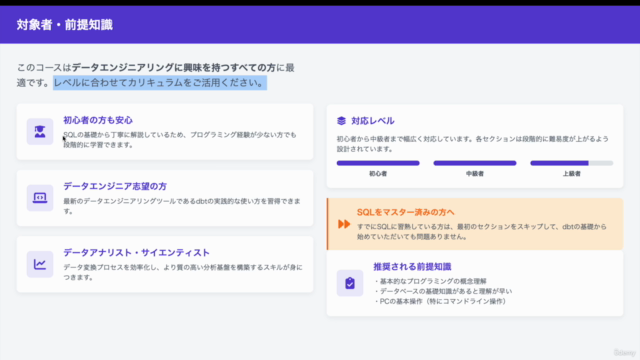This screenshot has width=640, height=360.
Task: Click the 対象者・前提知識 slide title
Action: click(64, 25)
